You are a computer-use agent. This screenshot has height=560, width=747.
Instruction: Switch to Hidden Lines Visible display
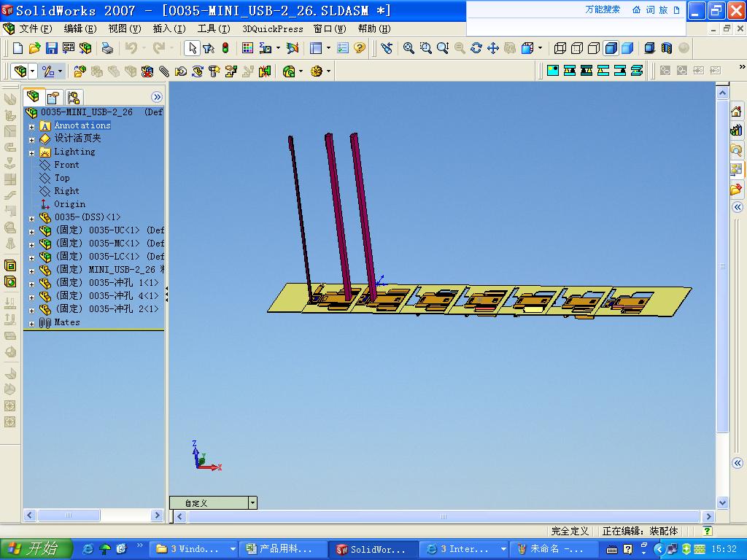pyautogui.click(x=577, y=48)
